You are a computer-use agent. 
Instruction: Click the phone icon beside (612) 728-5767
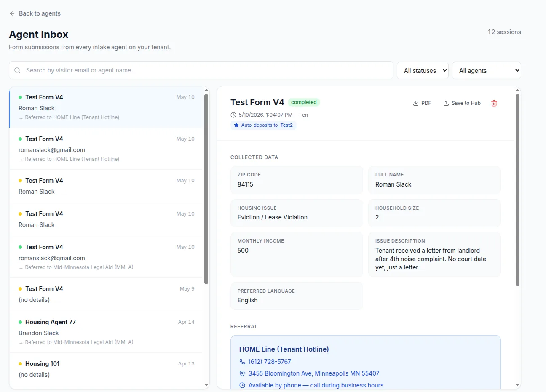tap(242, 362)
